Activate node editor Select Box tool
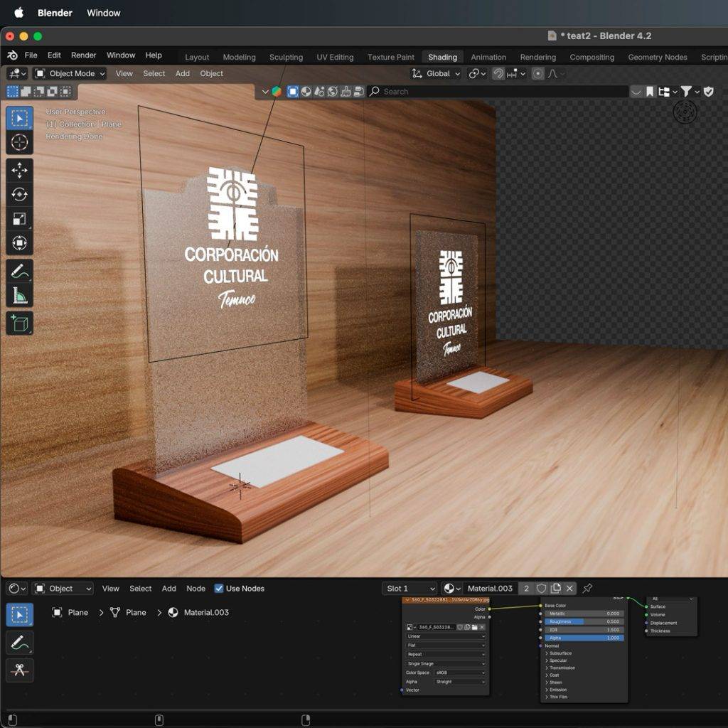 [19, 615]
